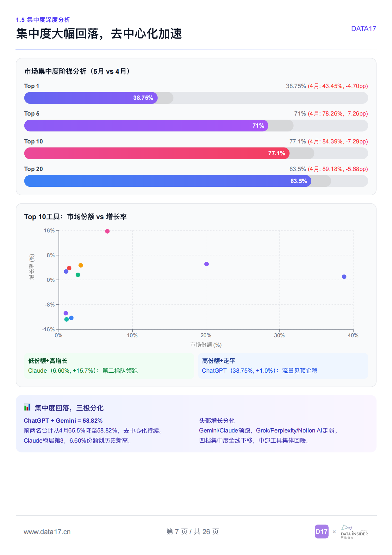Click the '集中度回落，三极分化' summary heading
This screenshot has height=555, width=392.
pyautogui.click(x=69, y=408)
